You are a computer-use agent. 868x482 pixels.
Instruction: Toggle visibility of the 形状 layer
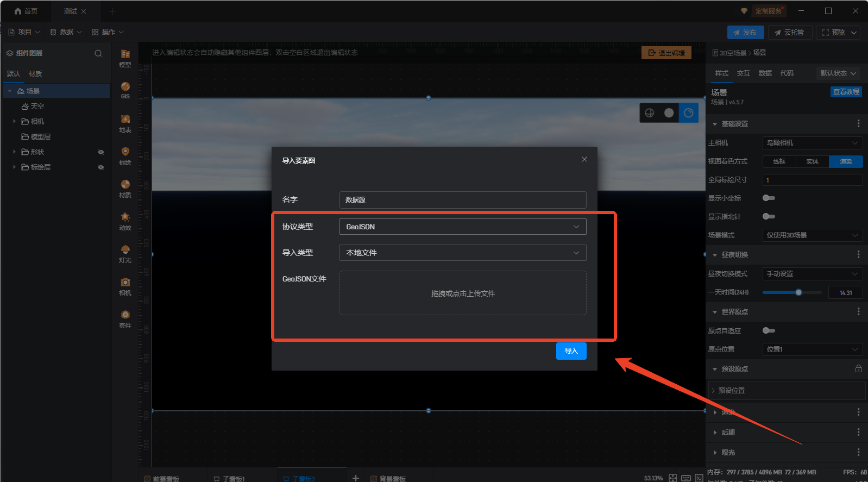tap(100, 152)
